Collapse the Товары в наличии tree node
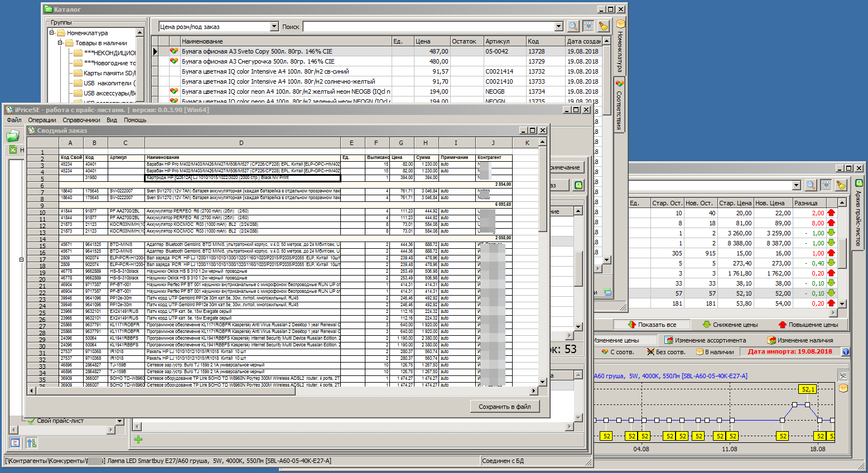This screenshot has width=868, height=473. click(60, 43)
